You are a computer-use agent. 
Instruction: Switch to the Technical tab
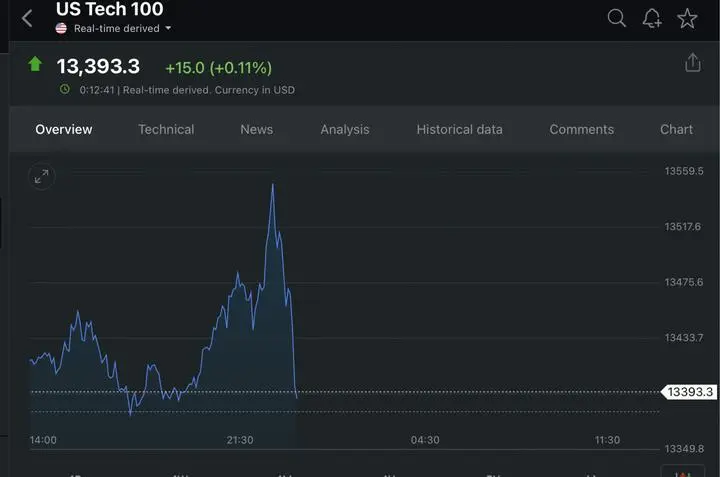click(x=166, y=129)
